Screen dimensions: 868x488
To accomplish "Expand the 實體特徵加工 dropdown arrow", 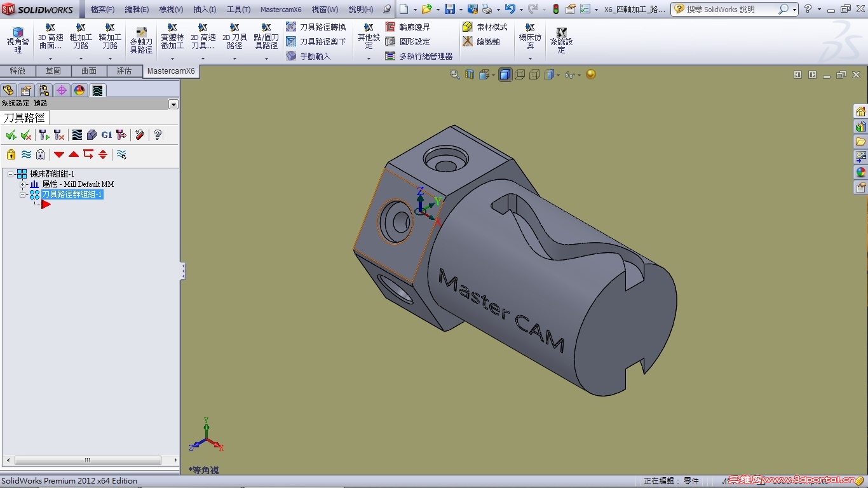I will pos(172,58).
